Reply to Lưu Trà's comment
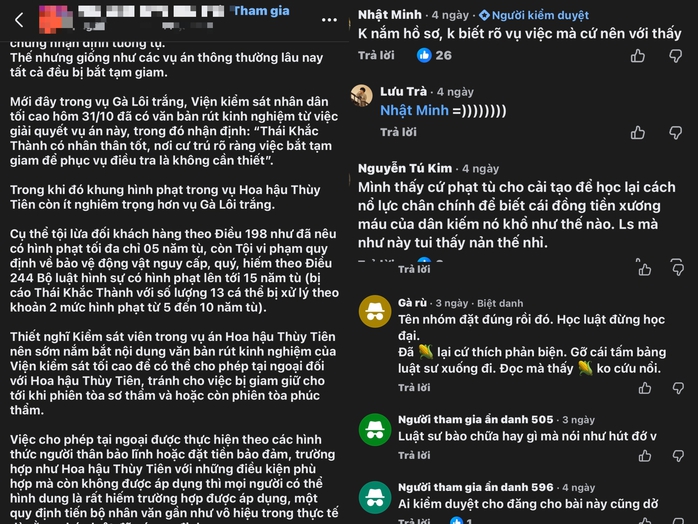This screenshot has height=524, width=698. point(397,132)
